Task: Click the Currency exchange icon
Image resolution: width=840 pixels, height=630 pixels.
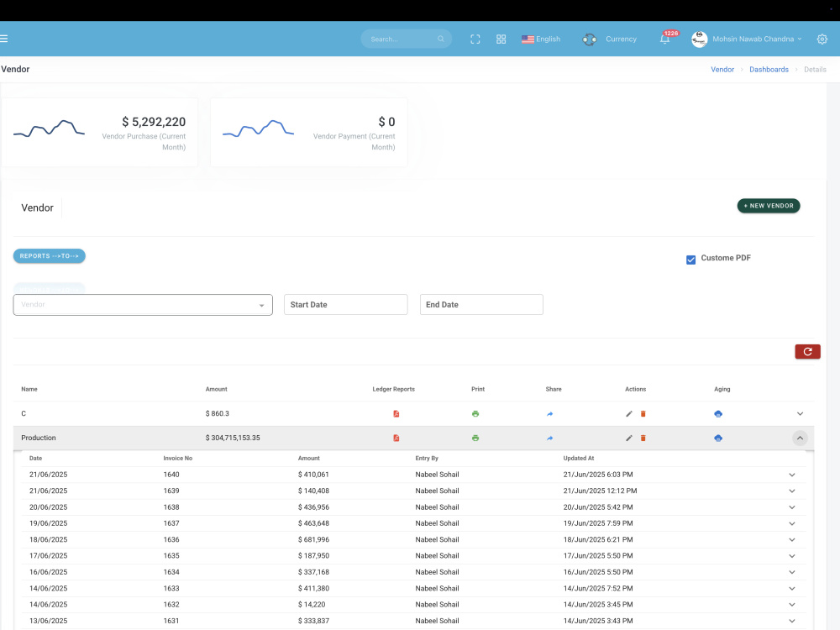Action: (590, 39)
